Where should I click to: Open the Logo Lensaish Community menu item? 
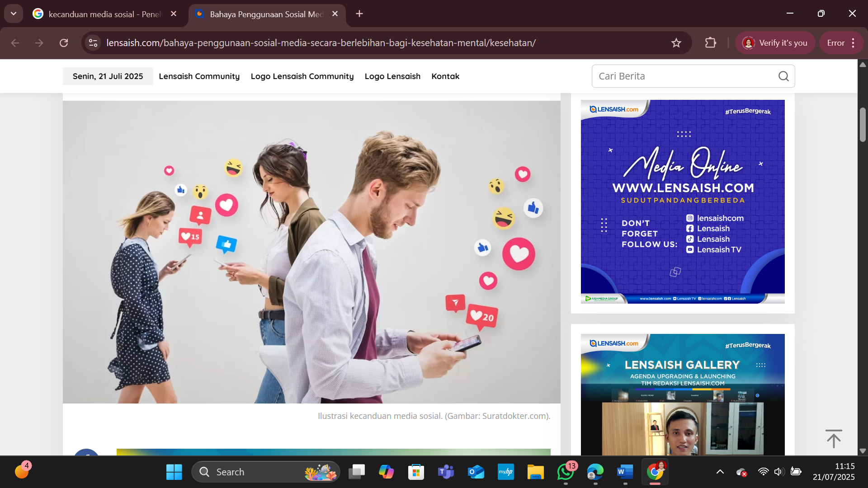click(302, 76)
